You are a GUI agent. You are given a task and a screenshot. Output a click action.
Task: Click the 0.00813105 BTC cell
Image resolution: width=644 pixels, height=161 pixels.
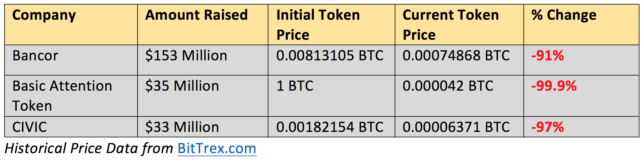(332, 60)
